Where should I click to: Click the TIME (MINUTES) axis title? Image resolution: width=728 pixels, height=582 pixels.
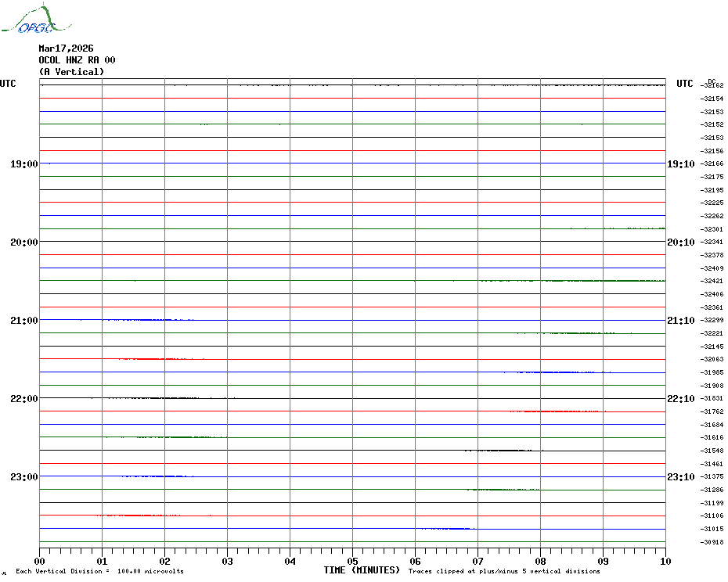(362, 570)
